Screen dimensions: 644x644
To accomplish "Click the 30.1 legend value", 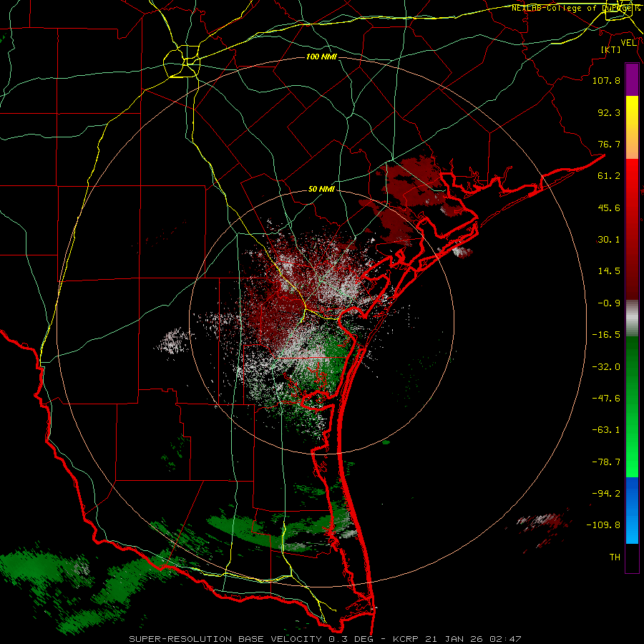I will 609,240.
